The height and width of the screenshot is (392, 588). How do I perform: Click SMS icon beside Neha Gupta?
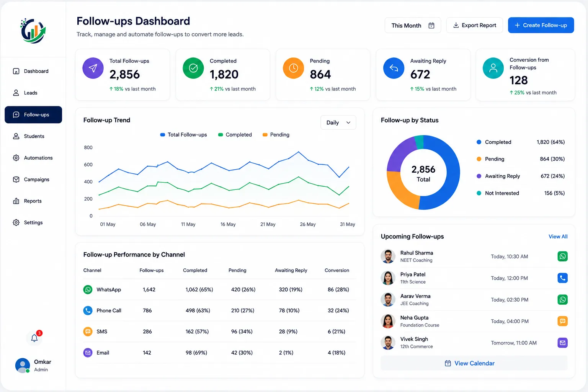562,321
